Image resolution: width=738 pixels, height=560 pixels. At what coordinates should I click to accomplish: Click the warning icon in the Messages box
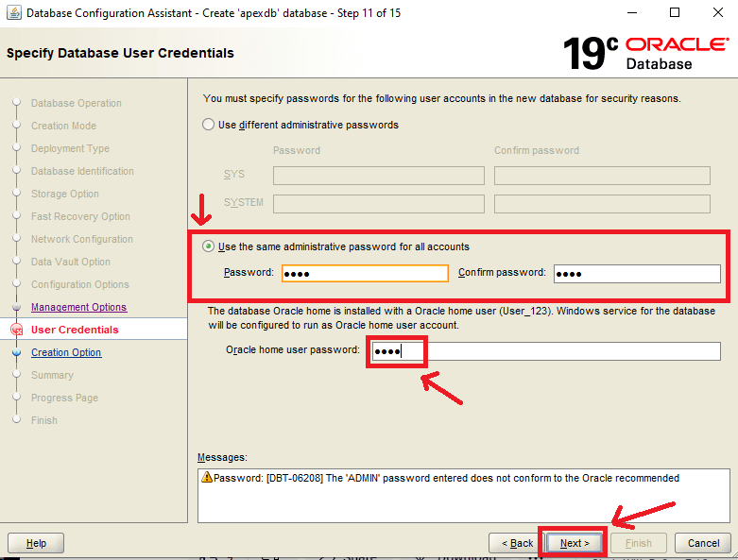pos(208,479)
